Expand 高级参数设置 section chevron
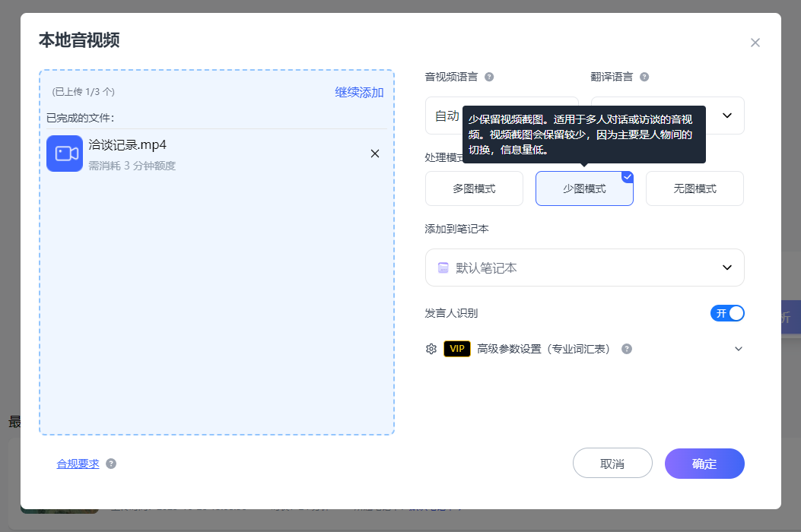 tap(738, 349)
